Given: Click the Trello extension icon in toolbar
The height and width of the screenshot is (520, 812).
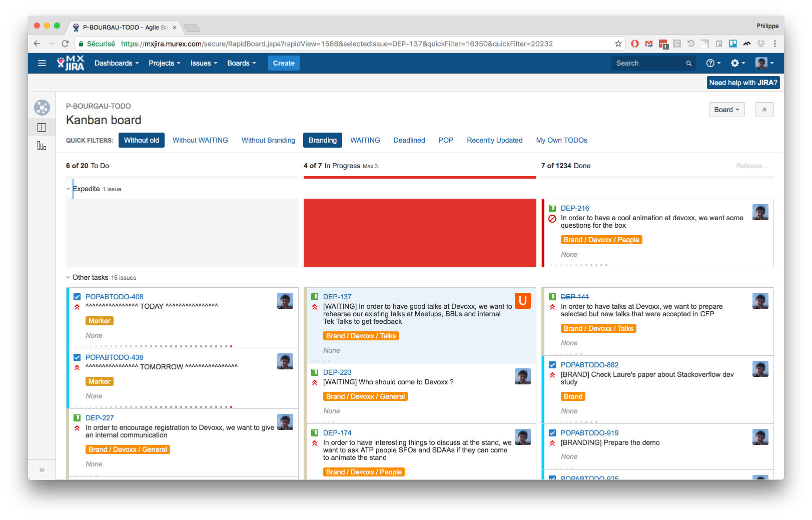Looking at the screenshot, I should (733, 44).
